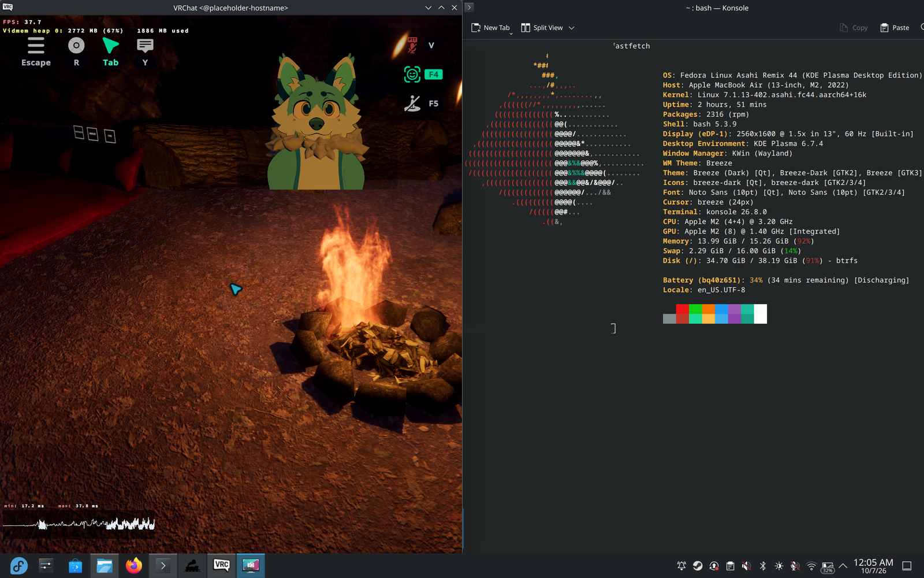The image size is (924, 578).
Task: Toggle the push-to-talk microphone (V) in VRChat
Action: (412, 45)
